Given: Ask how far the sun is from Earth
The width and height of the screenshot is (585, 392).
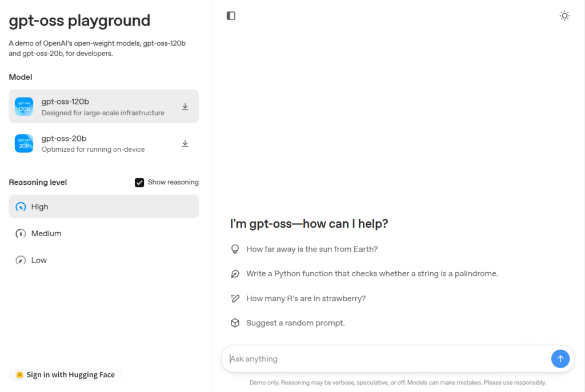Looking at the screenshot, I should point(312,249).
